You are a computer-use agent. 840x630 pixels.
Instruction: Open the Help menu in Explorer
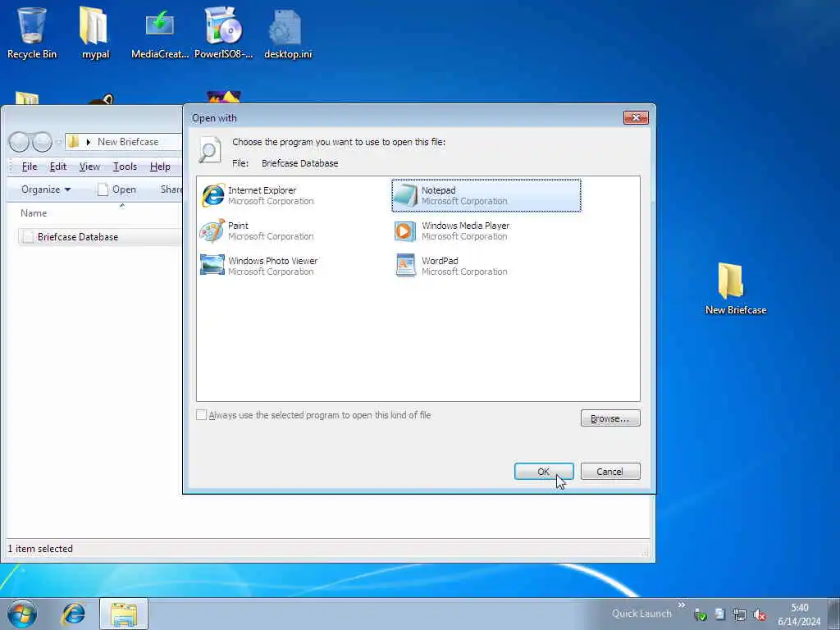[x=160, y=167]
